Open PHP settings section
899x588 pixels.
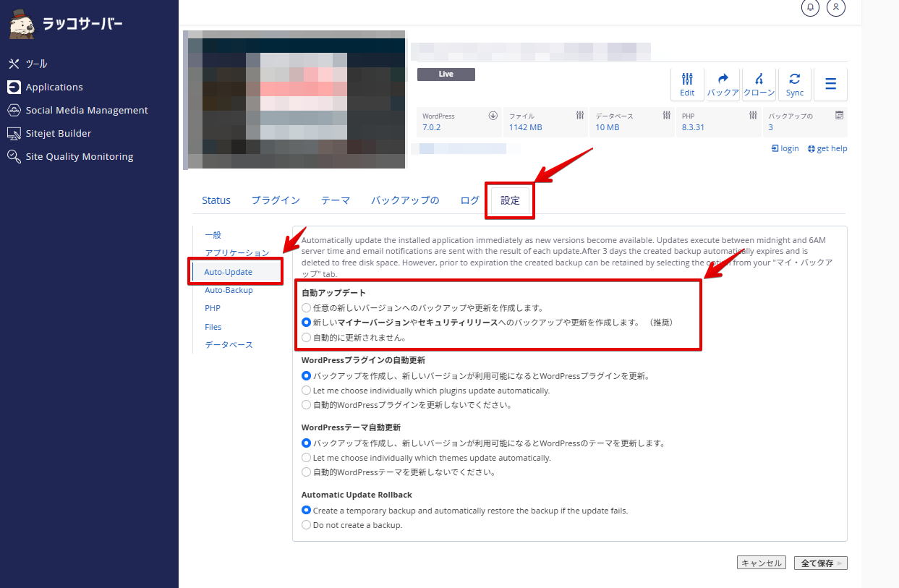[x=213, y=308]
